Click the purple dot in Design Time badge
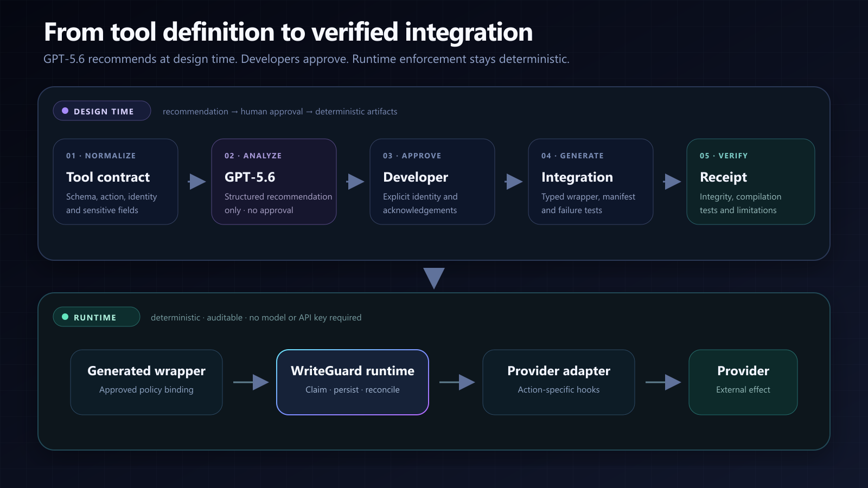 coord(65,111)
